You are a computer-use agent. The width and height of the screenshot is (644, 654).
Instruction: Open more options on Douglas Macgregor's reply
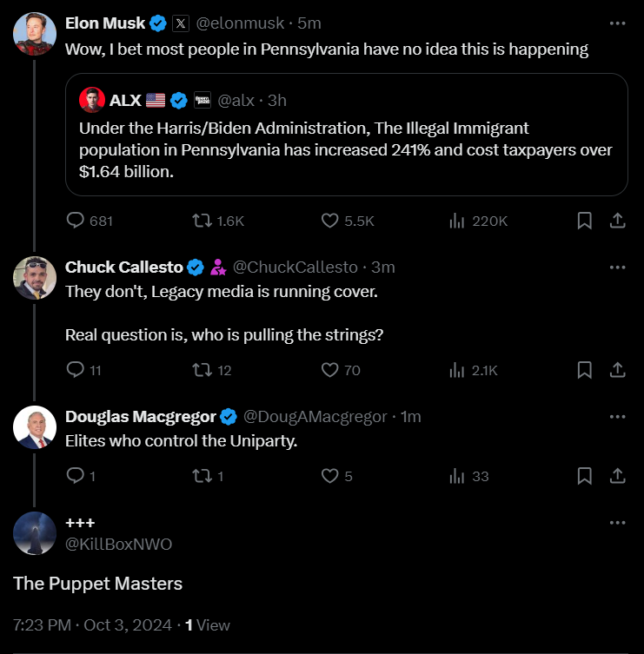coord(618,416)
